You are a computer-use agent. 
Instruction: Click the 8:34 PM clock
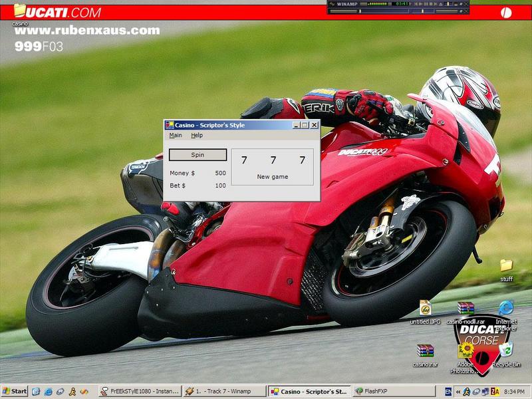[x=514, y=392]
